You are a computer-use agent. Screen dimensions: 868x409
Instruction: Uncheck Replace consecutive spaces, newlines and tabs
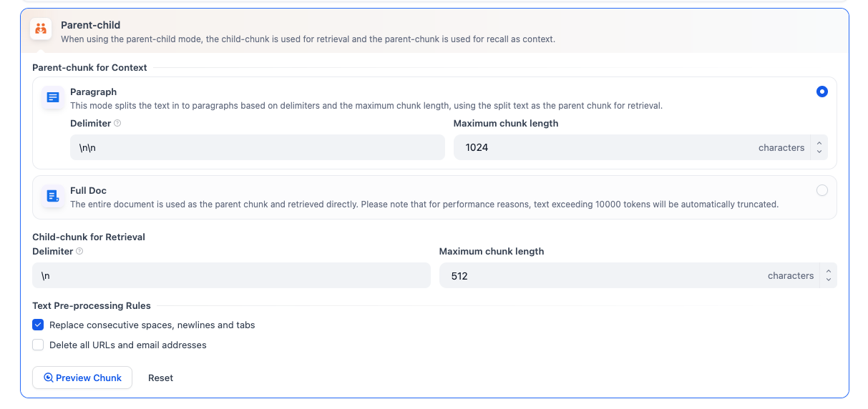point(39,325)
